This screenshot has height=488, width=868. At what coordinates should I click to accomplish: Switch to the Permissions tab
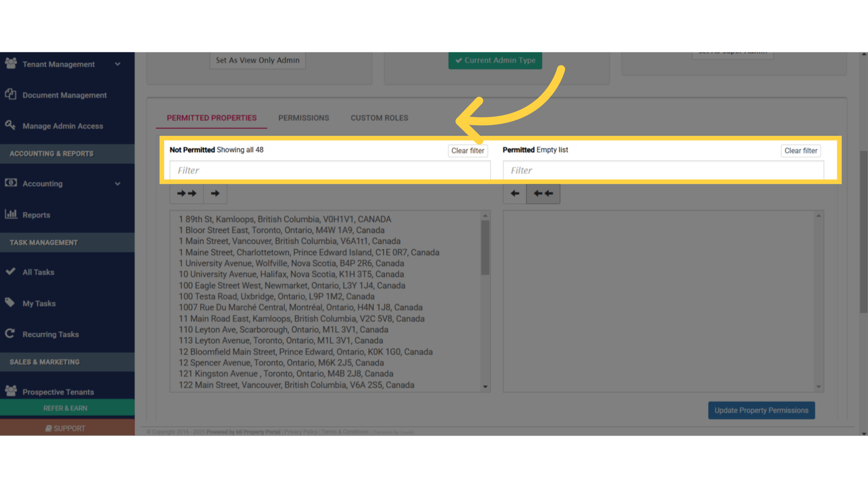click(303, 118)
